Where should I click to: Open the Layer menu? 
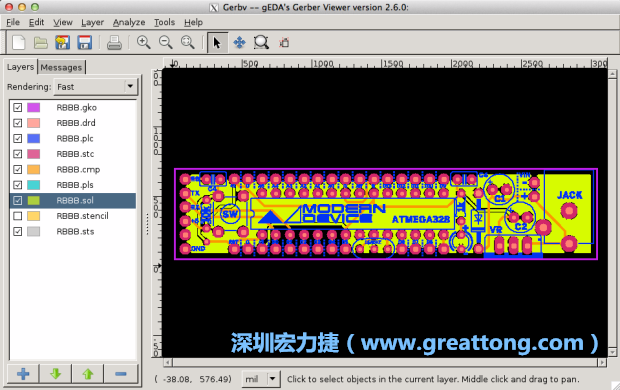(x=93, y=22)
